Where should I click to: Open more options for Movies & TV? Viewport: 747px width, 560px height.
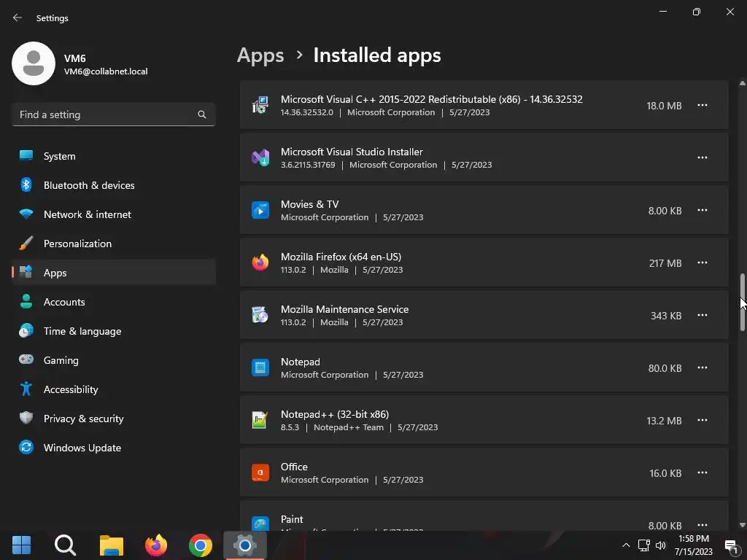click(x=703, y=210)
